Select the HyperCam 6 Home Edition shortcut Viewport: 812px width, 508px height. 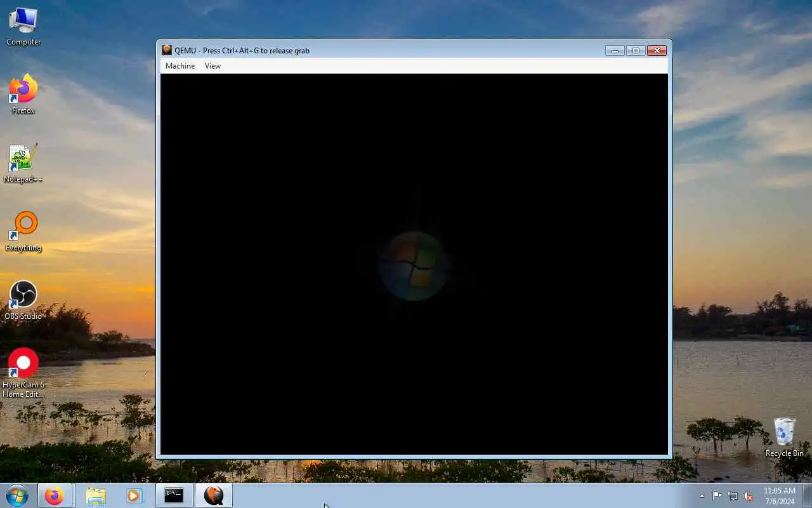click(23, 373)
